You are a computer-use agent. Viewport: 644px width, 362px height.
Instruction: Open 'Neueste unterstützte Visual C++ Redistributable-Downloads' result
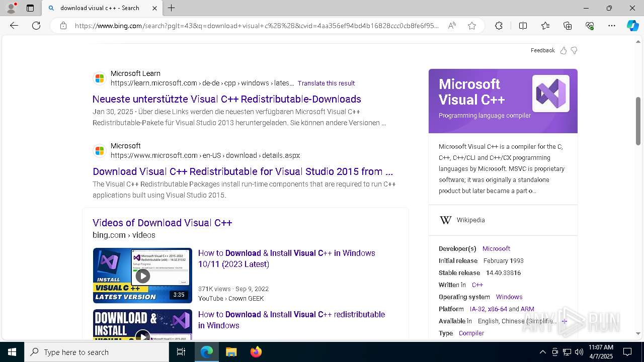(227, 99)
